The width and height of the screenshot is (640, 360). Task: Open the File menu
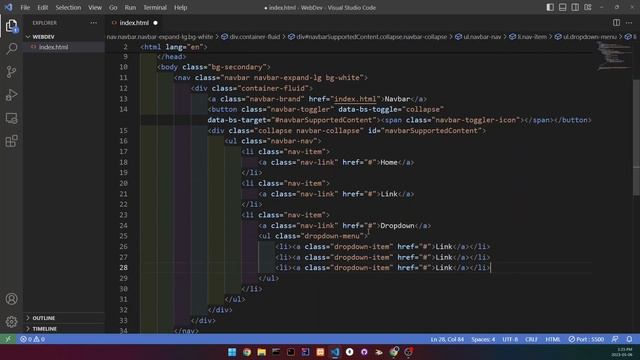point(25,7)
